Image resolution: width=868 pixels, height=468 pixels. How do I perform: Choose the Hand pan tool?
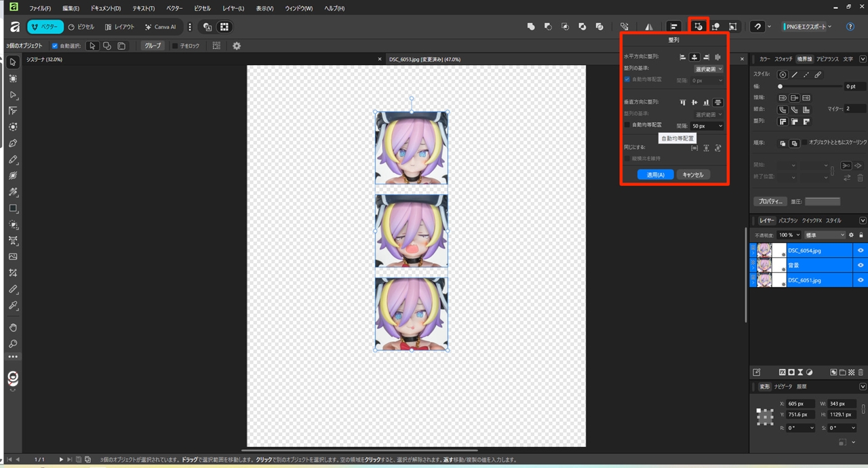click(x=13, y=328)
